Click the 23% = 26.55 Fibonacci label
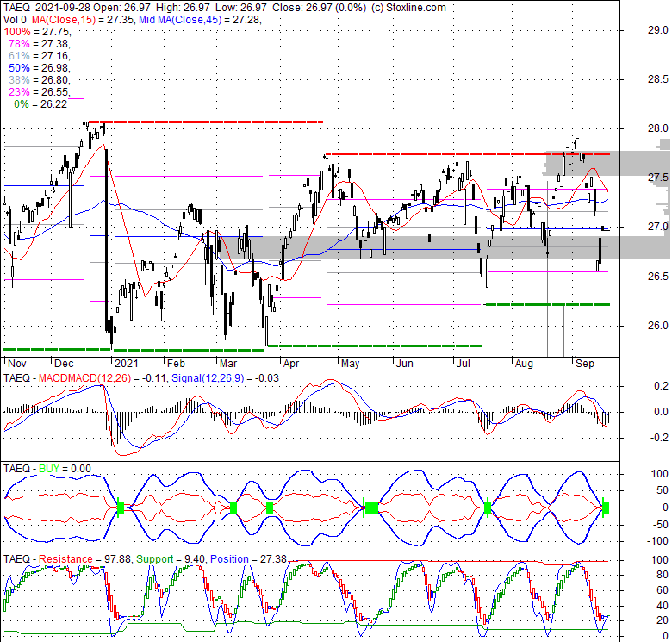Screen dimensions: 672x642 [40, 91]
